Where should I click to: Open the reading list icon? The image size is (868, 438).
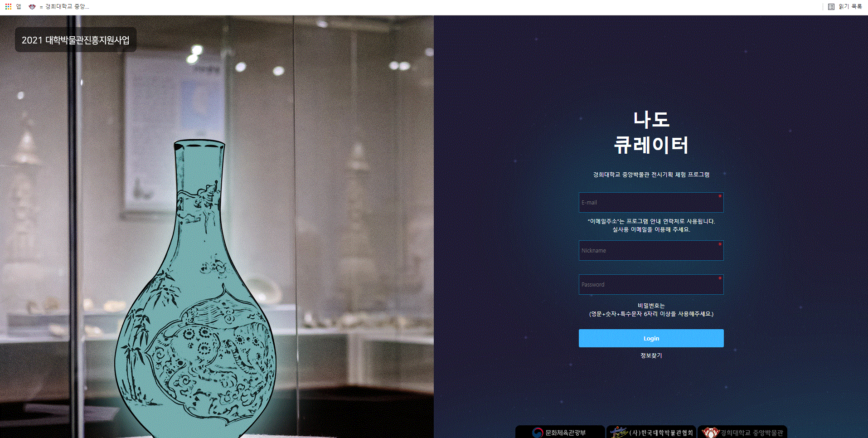(x=831, y=6)
